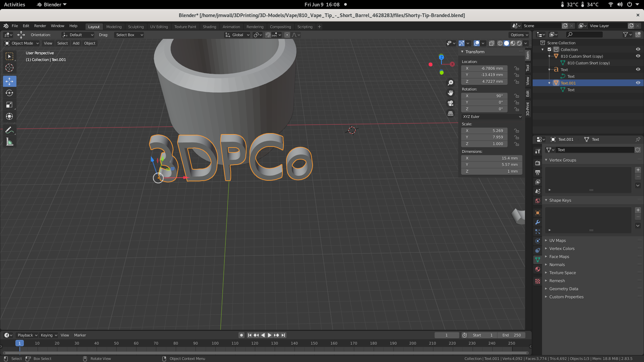Switch to the Modeling workspace tab
This screenshot has height=362, width=644.
114,27
